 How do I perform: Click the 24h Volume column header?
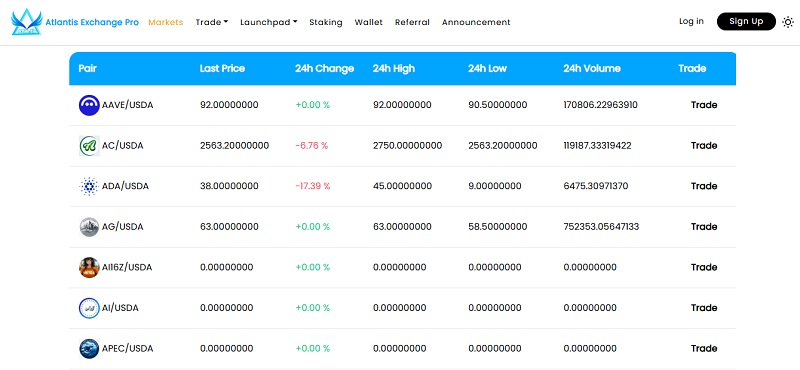(592, 68)
